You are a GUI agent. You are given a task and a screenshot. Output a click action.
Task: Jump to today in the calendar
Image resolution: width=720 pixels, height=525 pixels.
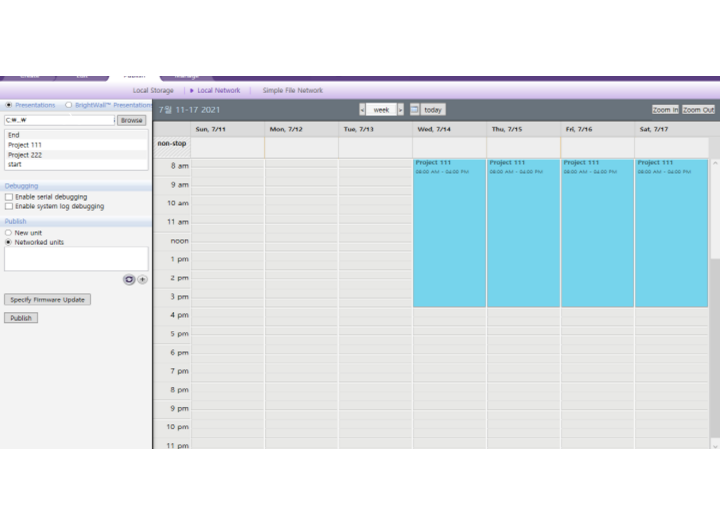tap(433, 110)
